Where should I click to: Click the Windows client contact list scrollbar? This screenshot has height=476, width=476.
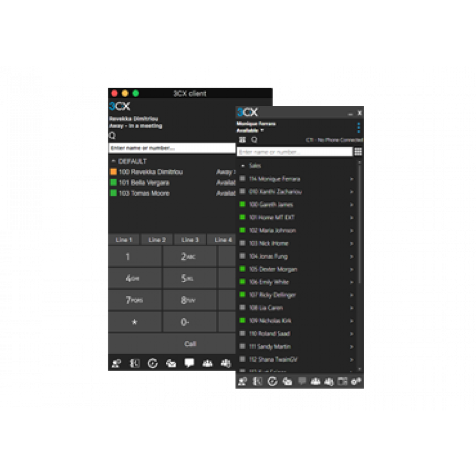click(x=359, y=225)
